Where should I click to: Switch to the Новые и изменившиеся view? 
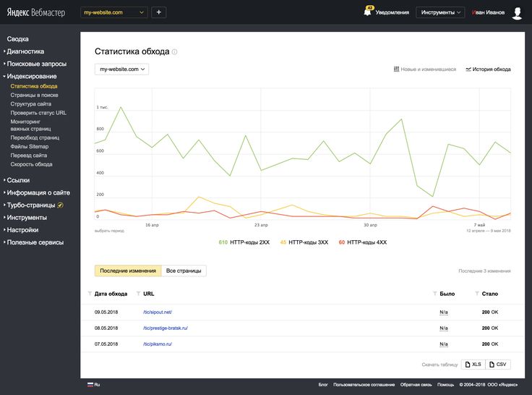tap(425, 69)
